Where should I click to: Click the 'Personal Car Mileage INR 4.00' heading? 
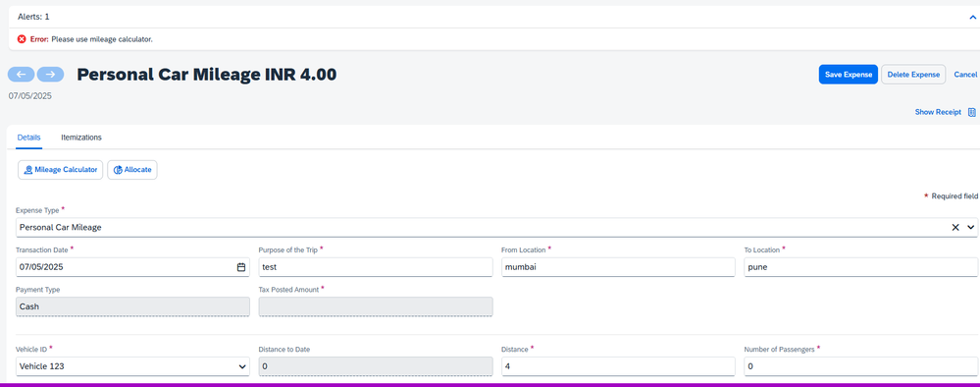[x=207, y=75]
